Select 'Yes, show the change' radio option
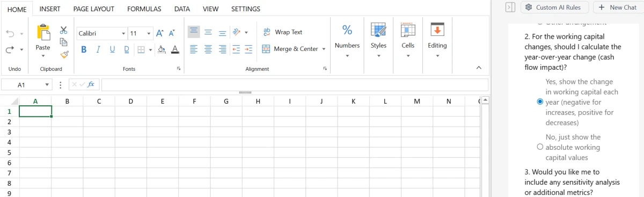Viewport: 644px width, 197px height. 540,102
